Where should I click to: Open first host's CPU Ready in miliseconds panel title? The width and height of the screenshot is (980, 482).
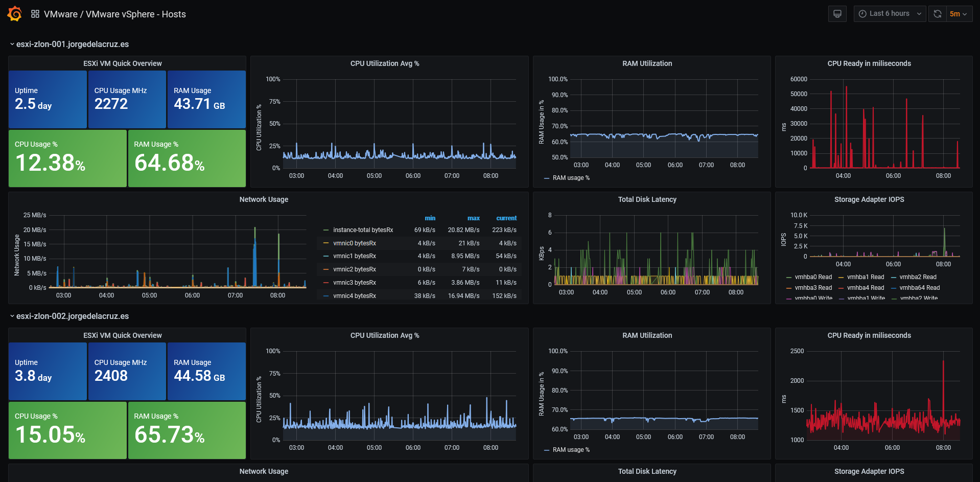point(869,63)
